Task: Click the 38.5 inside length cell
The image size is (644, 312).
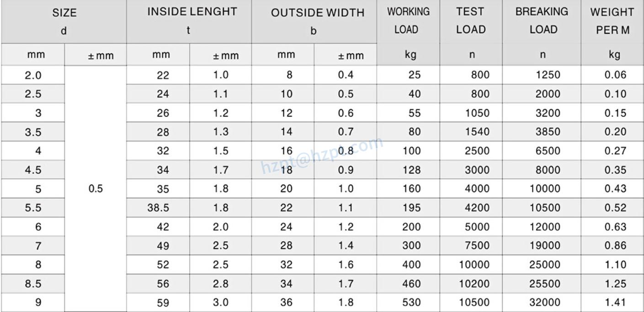Action: click(159, 208)
